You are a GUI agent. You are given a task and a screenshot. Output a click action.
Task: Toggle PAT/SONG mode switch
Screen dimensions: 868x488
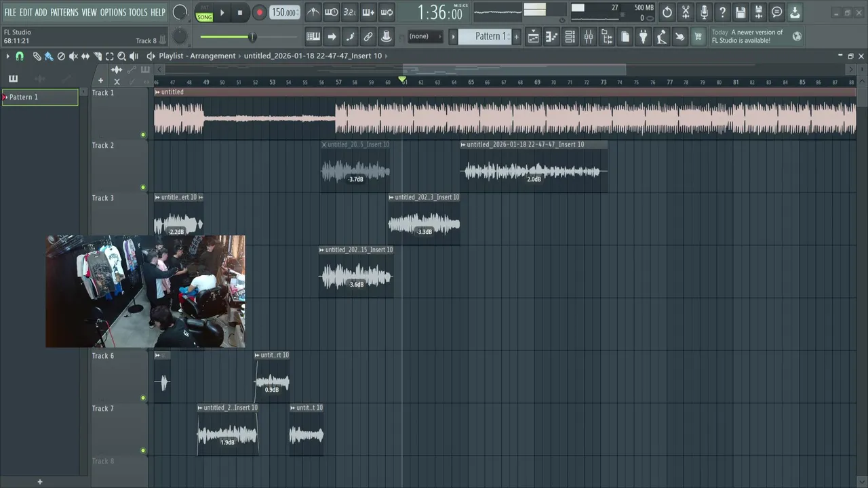tap(204, 12)
